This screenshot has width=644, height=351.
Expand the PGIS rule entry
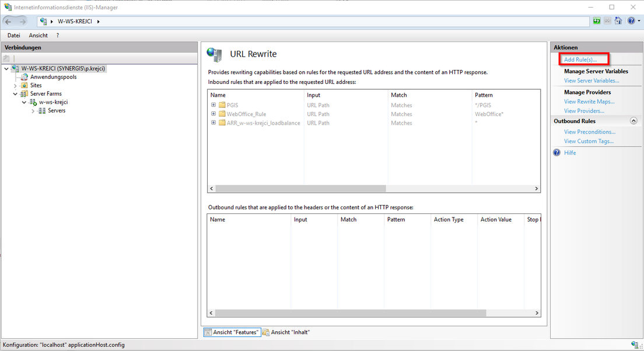click(x=213, y=105)
